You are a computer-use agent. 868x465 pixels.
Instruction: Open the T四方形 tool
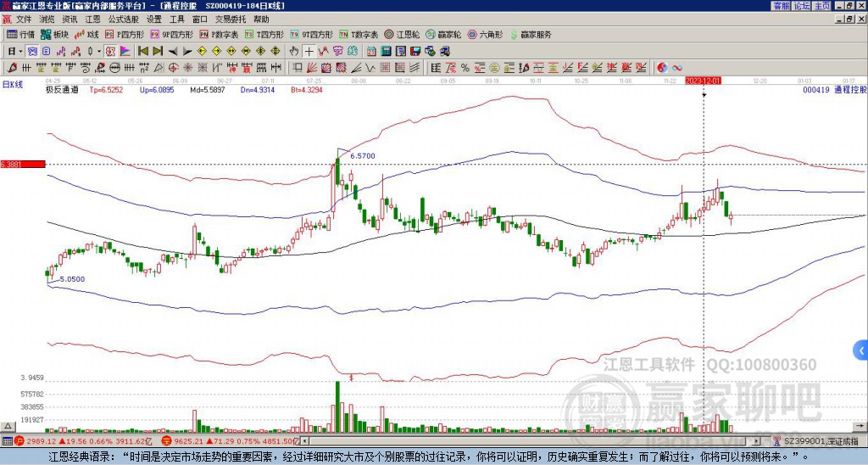pyautogui.click(x=264, y=34)
